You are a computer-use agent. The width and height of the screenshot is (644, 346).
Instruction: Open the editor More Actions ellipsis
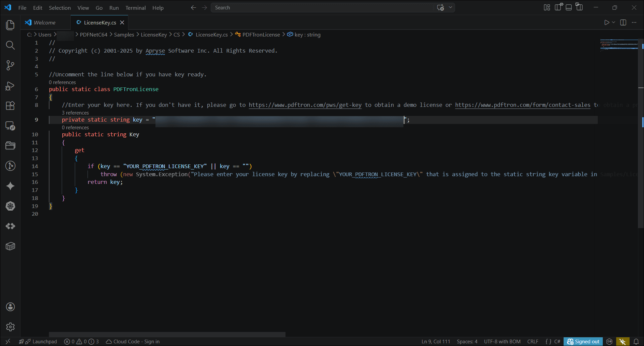pos(634,22)
